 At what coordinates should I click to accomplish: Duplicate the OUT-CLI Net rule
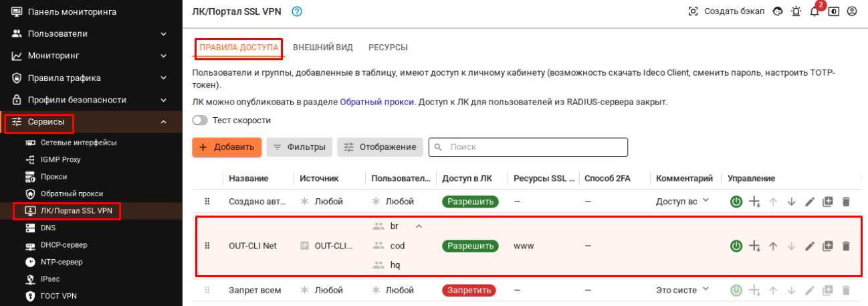[x=828, y=246]
